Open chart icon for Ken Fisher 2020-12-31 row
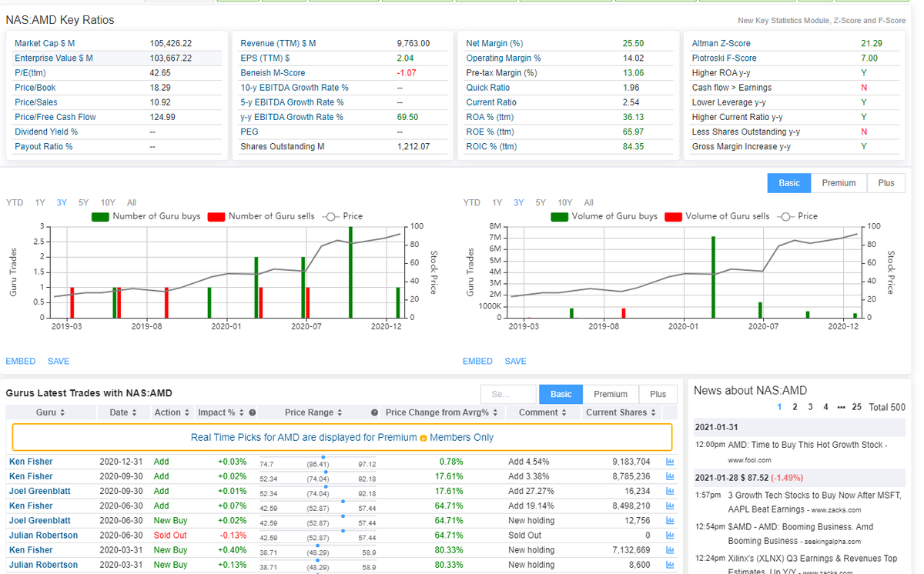 point(669,462)
